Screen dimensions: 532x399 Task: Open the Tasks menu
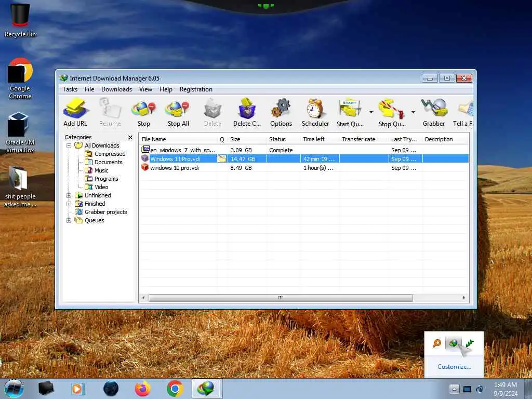pyautogui.click(x=70, y=89)
